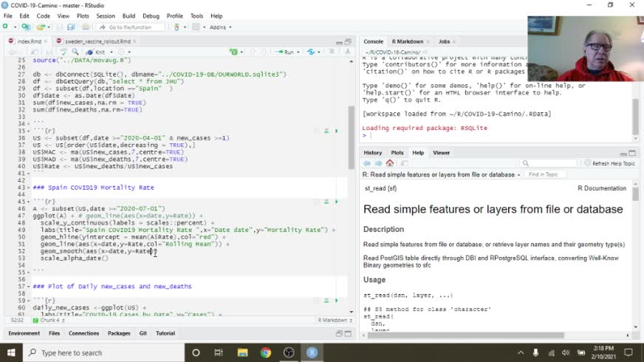Click the Print document icon
Screen dimensions: 644x362
86,27
